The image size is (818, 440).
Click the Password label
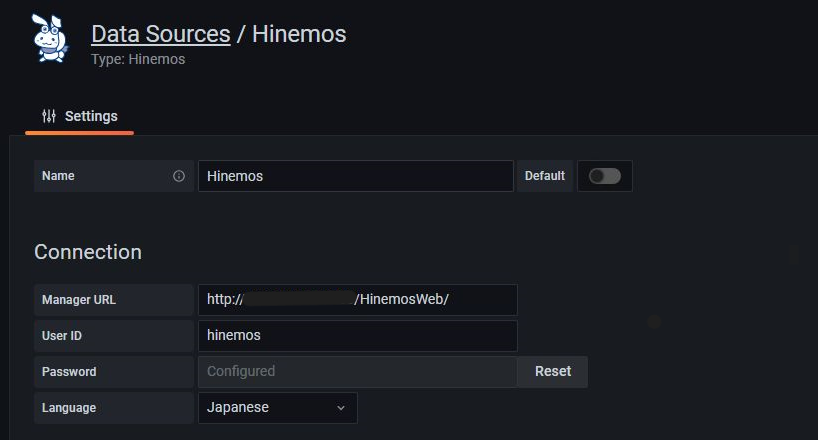coord(69,372)
